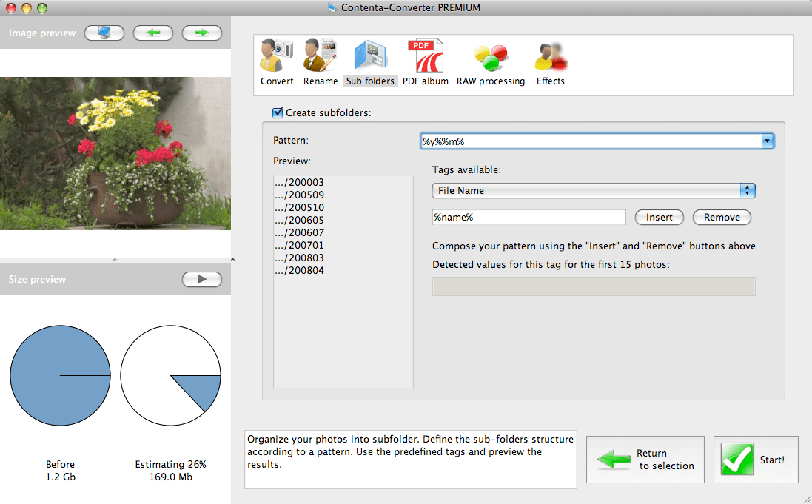Open the PDF album icon

pos(425,62)
